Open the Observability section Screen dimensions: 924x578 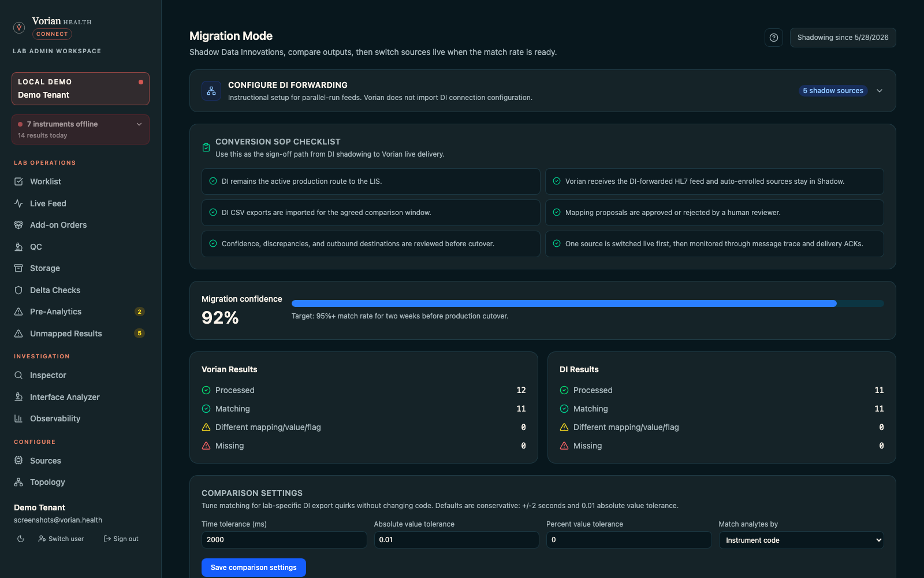(80, 418)
